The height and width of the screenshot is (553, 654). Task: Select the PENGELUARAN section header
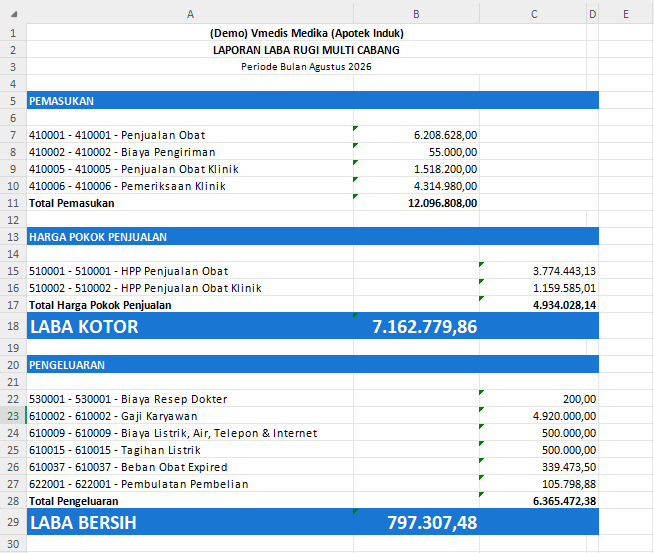tap(313, 365)
